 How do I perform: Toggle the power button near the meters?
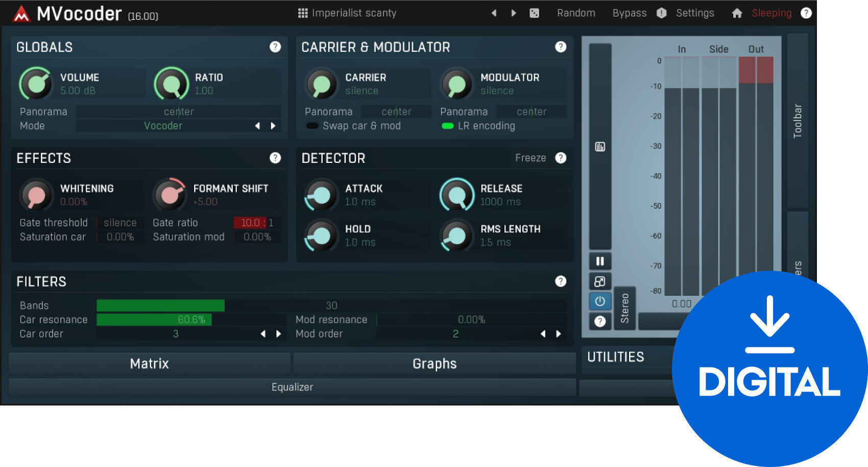pos(599,301)
